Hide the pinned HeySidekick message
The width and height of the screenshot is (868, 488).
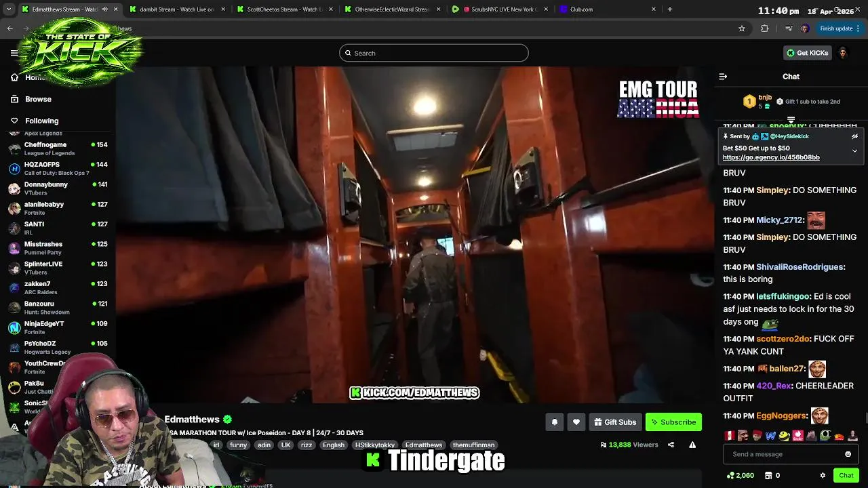(x=854, y=136)
